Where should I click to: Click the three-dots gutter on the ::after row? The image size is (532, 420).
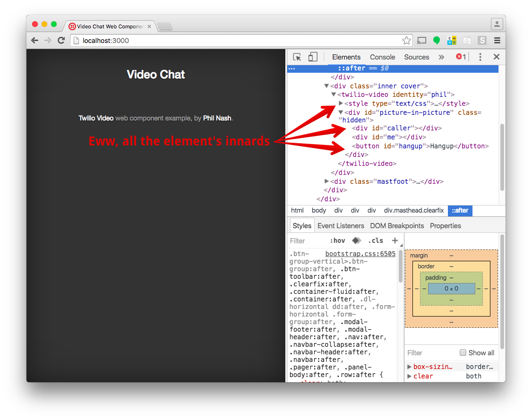292,69
